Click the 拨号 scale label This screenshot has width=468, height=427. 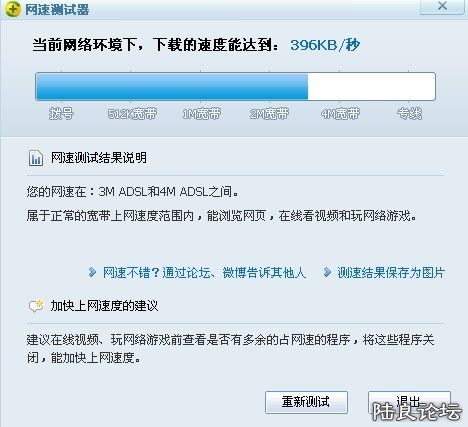tap(61, 114)
